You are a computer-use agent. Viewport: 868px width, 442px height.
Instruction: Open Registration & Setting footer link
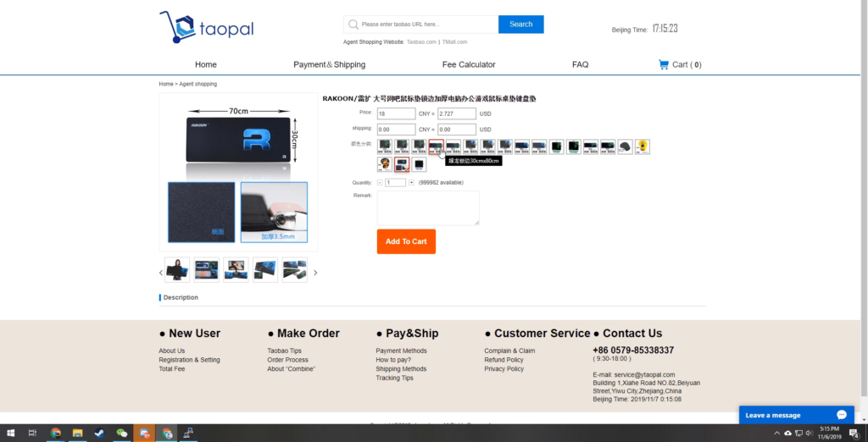189,360
